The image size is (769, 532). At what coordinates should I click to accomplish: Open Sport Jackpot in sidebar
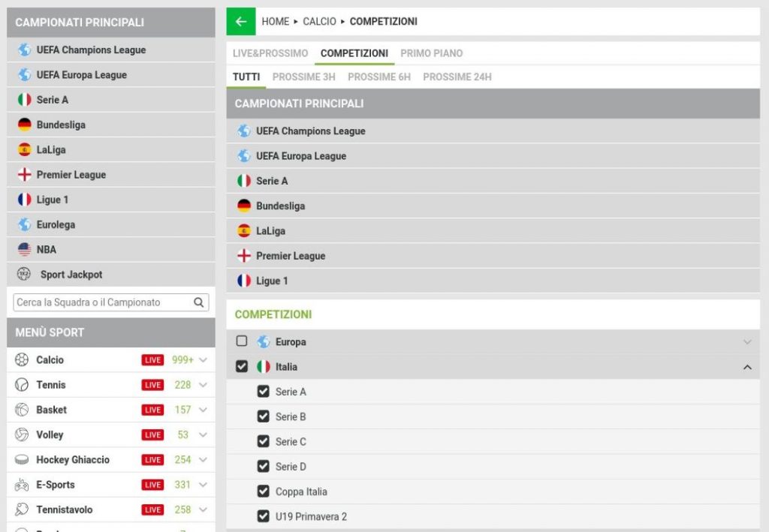(111, 275)
